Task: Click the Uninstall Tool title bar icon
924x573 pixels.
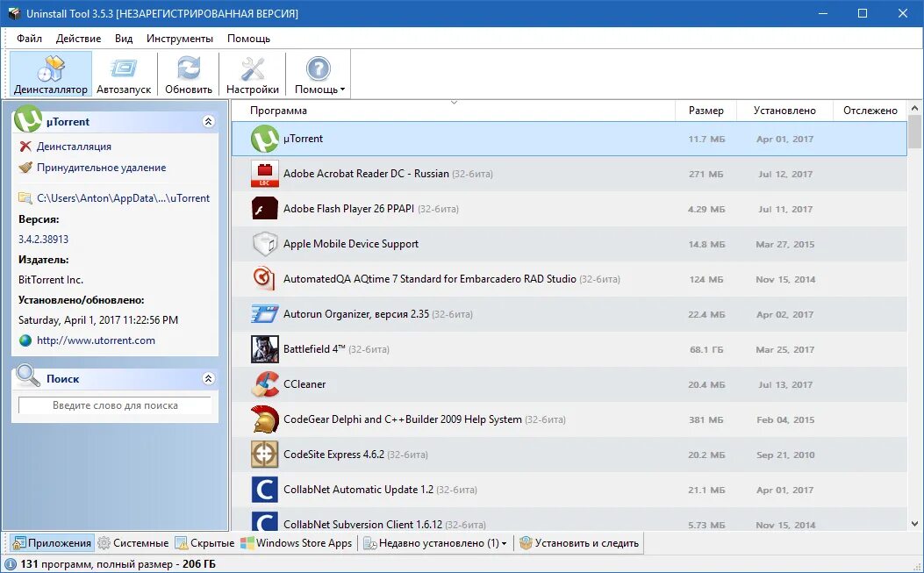Action: [x=14, y=13]
